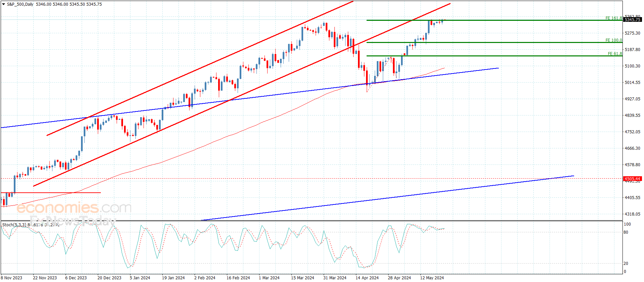Click the 4666.30 price scale label
The width and height of the screenshot is (644, 282).
pyautogui.click(x=633, y=148)
